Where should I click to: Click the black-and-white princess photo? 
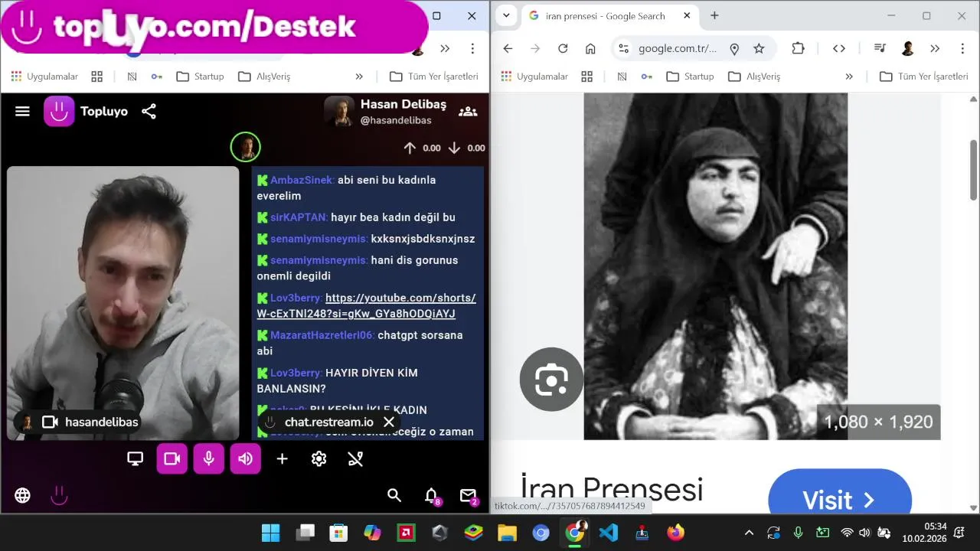[715, 266]
